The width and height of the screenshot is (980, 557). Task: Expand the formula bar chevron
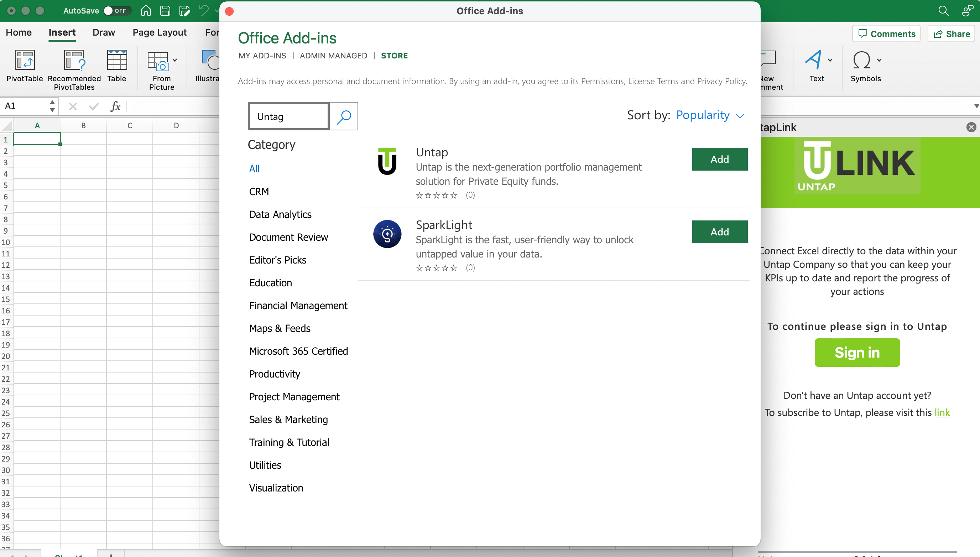976,106
